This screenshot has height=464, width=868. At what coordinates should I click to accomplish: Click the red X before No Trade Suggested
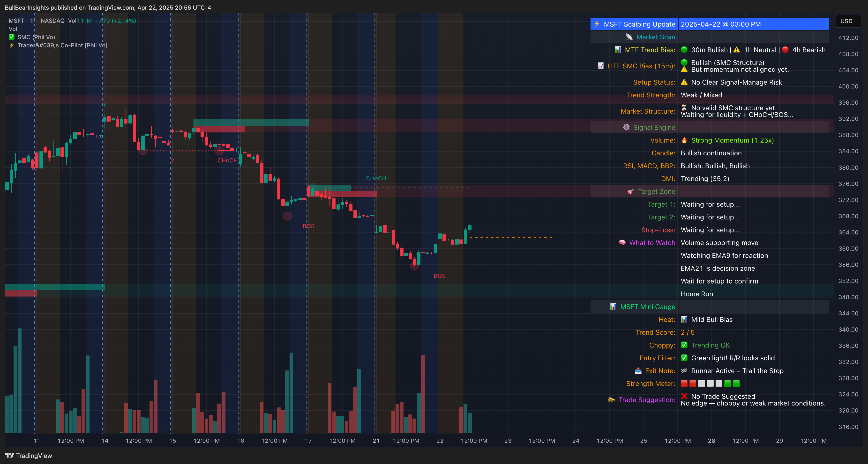pos(684,396)
